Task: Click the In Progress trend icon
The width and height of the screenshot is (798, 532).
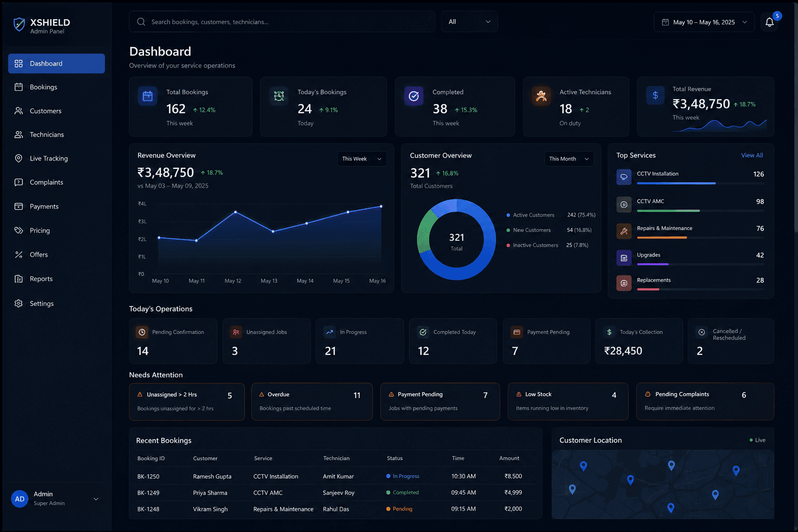Action: [329, 332]
